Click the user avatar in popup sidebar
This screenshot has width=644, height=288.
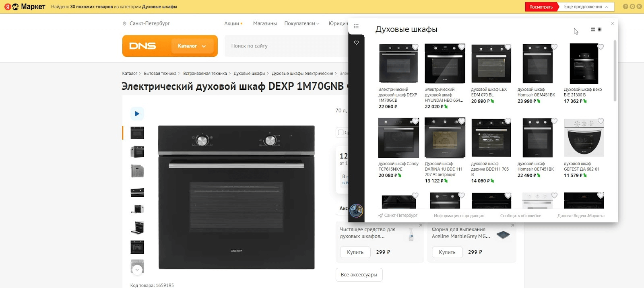(x=356, y=210)
